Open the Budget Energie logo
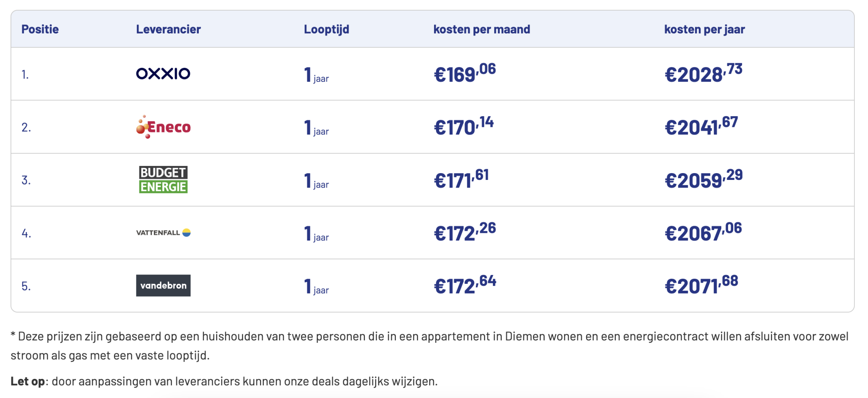868x398 pixels. tap(163, 179)
